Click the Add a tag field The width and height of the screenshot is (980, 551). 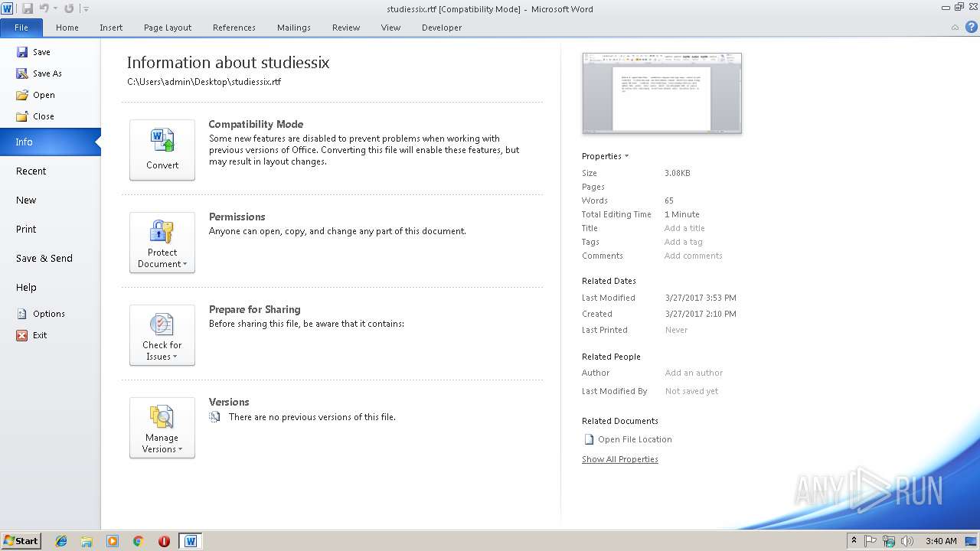click(x=683, y=242)
